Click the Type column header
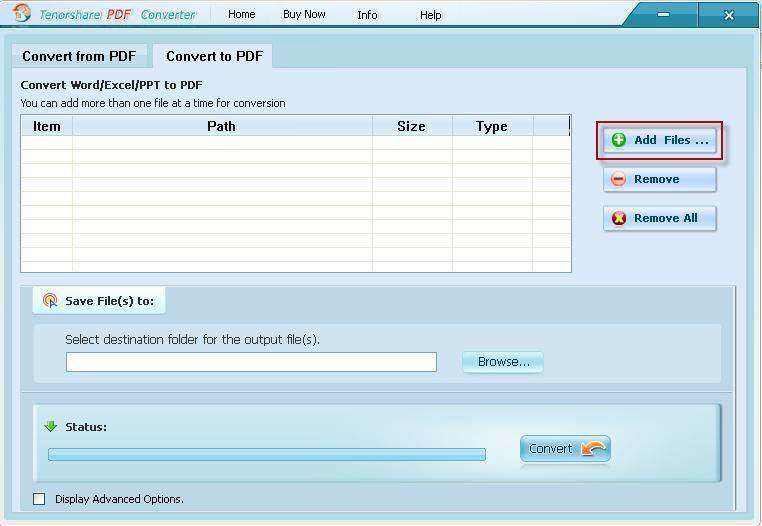 [x=492, y=126]
